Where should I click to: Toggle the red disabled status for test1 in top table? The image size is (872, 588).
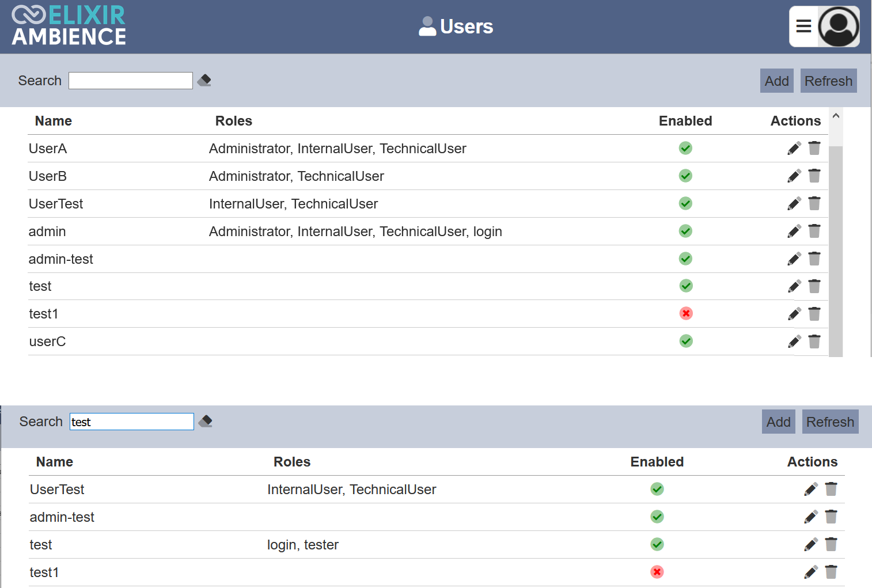point(685,314)
